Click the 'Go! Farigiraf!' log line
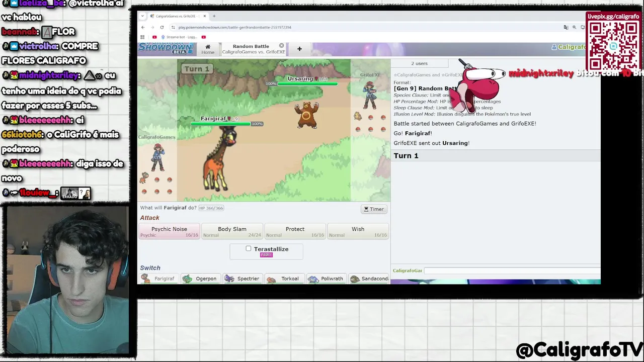Image resolution: width=644 pixels, height=362 pixels. 413,133
